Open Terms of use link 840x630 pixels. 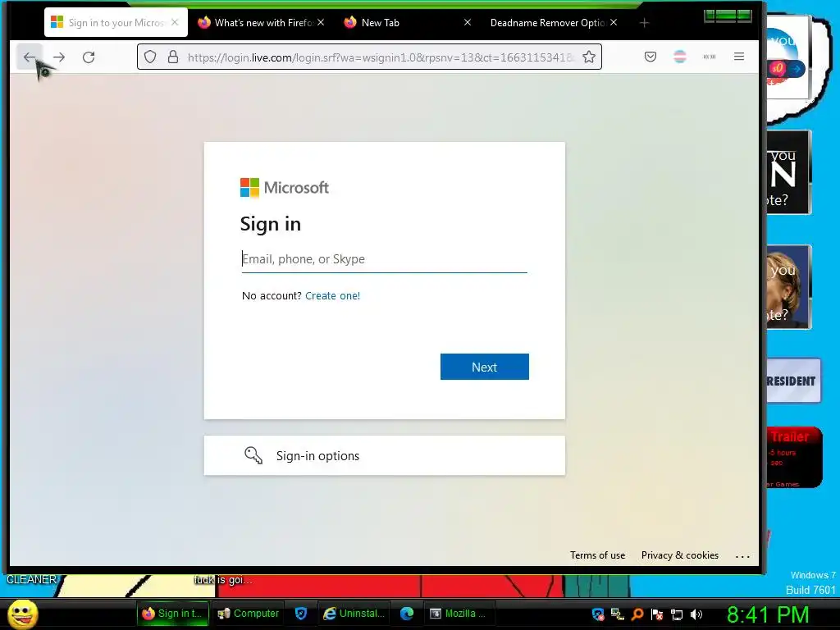point(597,555)
